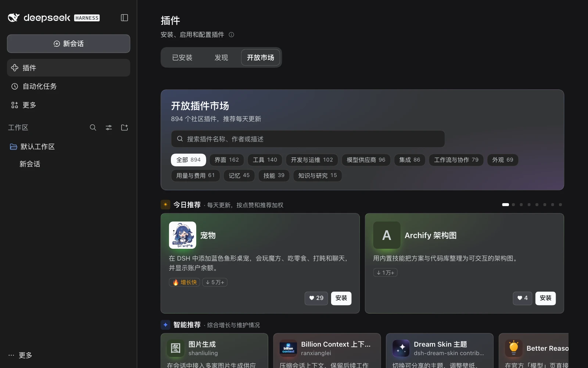588x368 pixels.
Task: Click the 增长快 flame badge
Action: 184,282
